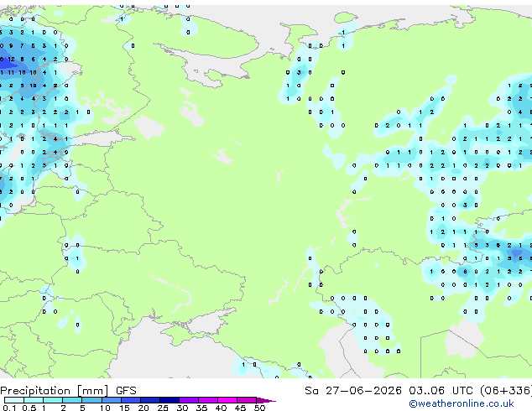Click the legend scale label '45'
Screen dimensions: 532x411
pyautogui.click(x=240, y=408)
